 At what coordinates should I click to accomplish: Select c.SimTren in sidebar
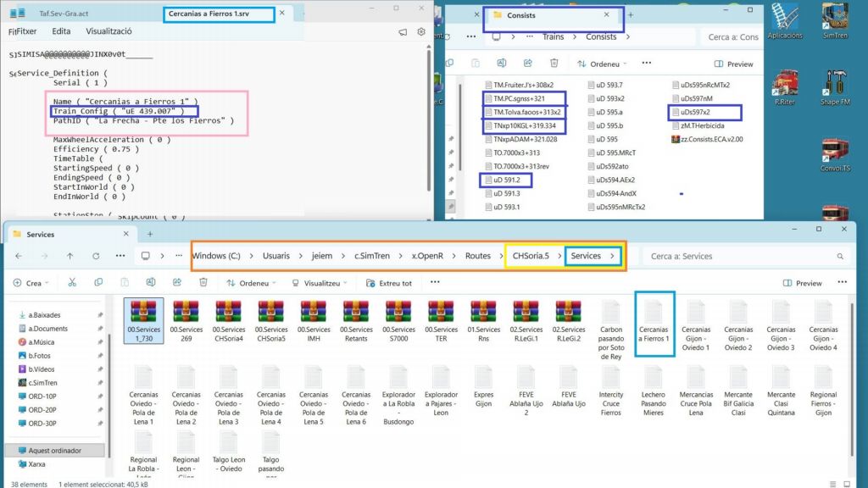pos(42,383)
